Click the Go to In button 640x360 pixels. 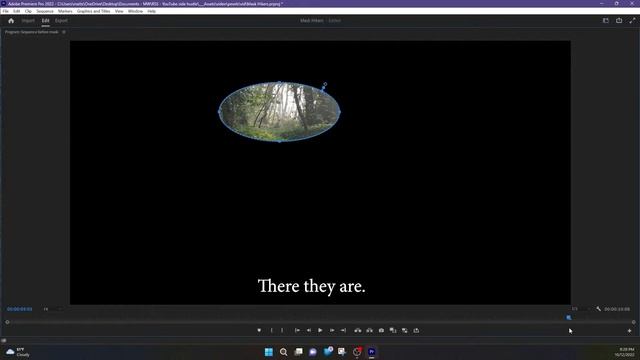pos(297,331)
